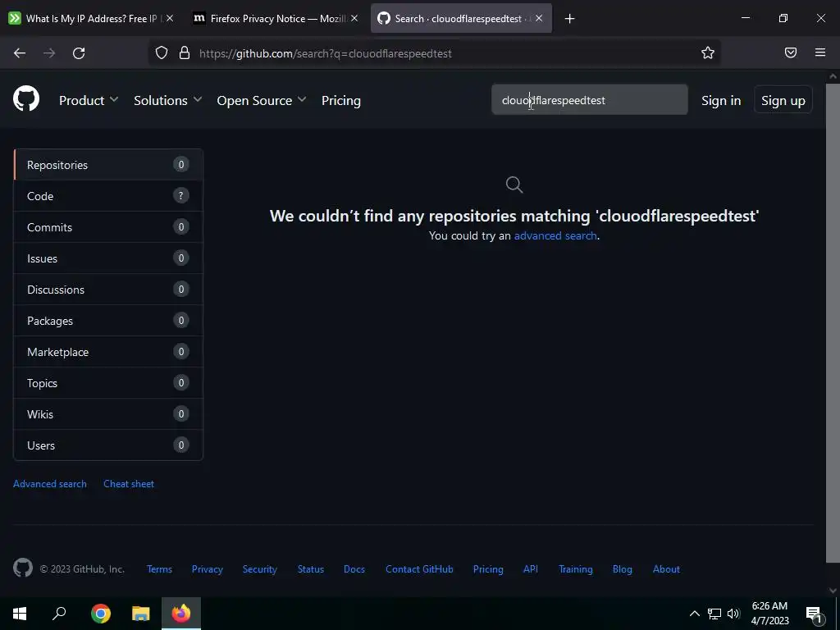Open Advanced search below the sidebar
840x630 pixels.
point(50,484)
